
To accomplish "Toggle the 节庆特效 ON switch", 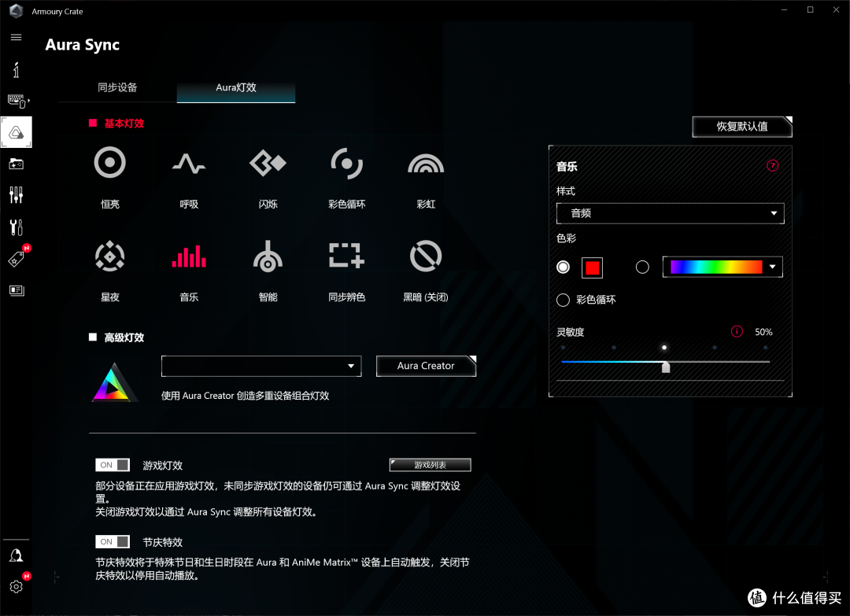I will pyautogui.click(x=113, y=542).
